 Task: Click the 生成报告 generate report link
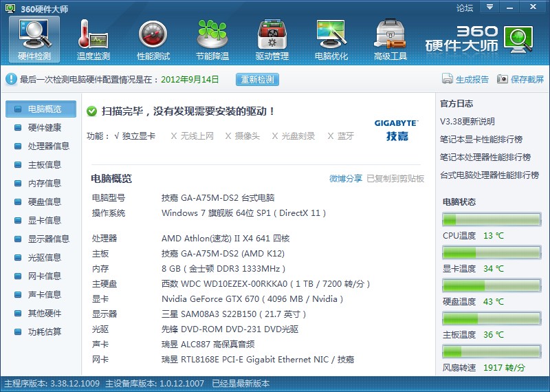[472, 79]
